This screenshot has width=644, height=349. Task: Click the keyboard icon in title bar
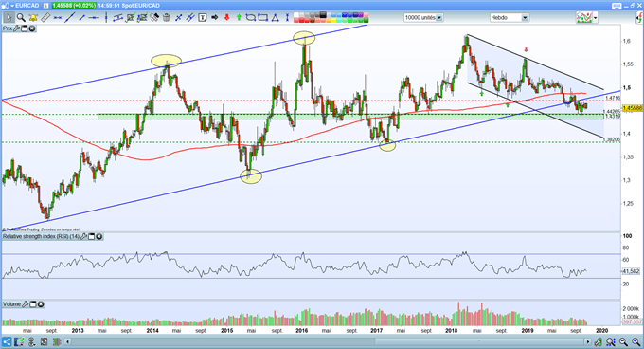click(617, 7)
